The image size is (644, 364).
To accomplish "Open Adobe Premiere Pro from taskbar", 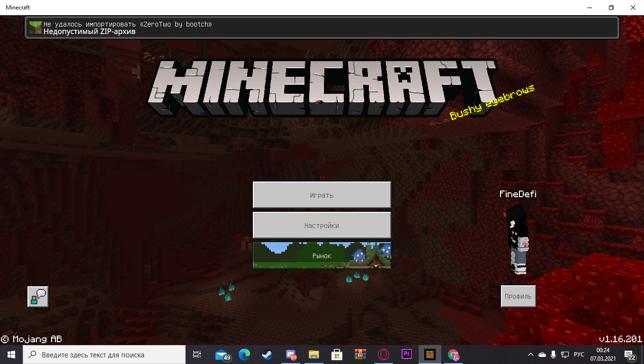I will pyautogui.click(x=406, y=355).
